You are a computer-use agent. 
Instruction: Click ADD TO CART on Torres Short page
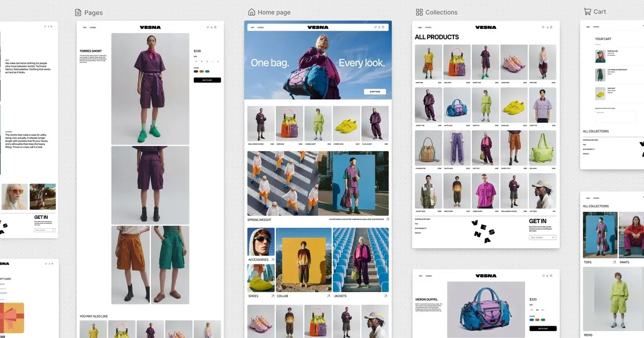click(x=207, y=80)
